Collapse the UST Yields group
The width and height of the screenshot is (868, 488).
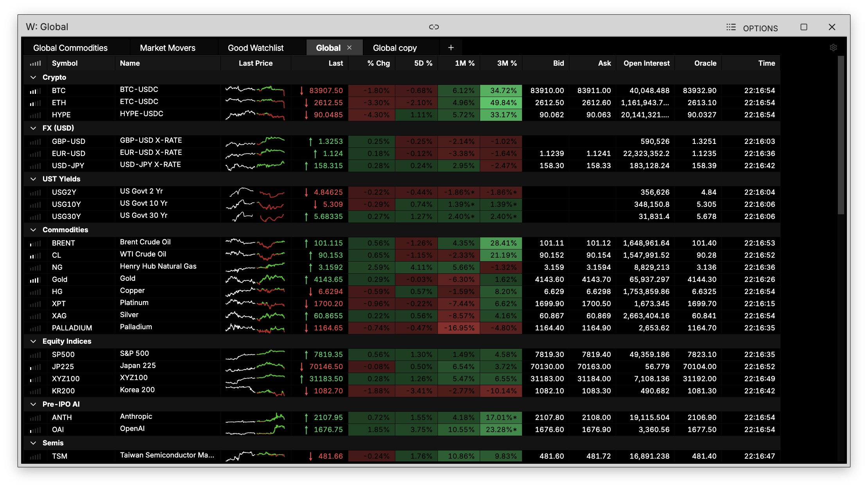click(33, 179)
